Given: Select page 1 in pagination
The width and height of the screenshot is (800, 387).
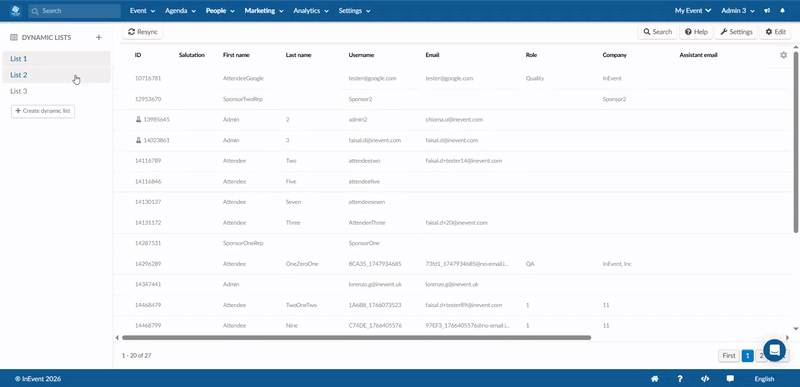Looking at the screenshot, I should click(747, 355).
